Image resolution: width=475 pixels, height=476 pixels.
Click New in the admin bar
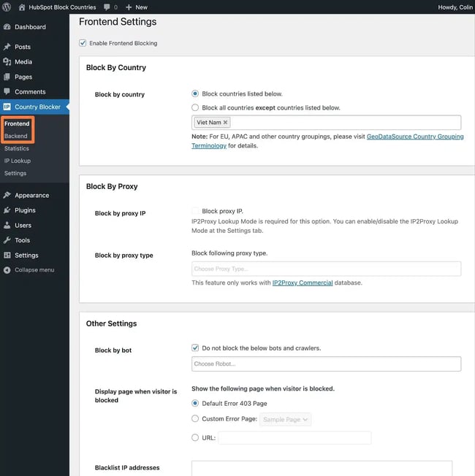coord(142,7)
